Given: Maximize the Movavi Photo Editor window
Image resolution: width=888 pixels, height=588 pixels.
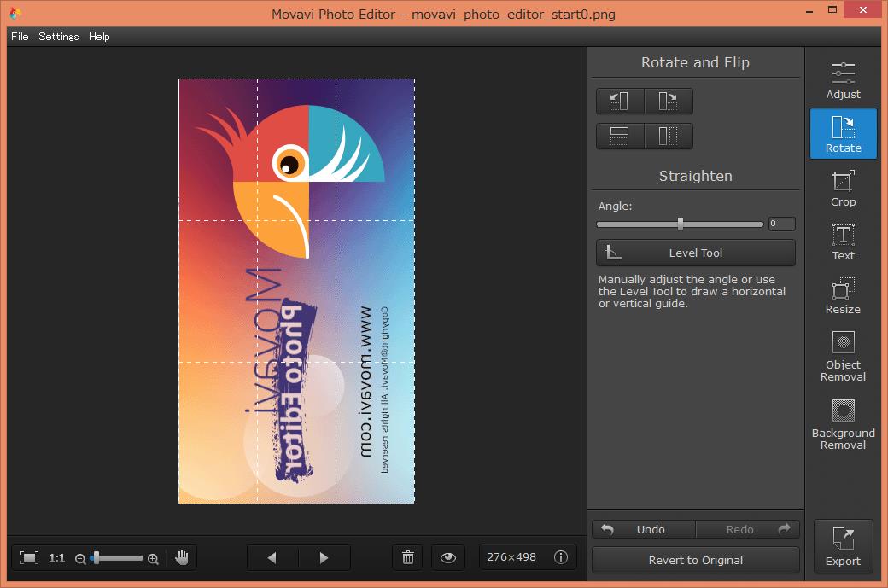Looking at the screenshot, I should coord(832,9).
